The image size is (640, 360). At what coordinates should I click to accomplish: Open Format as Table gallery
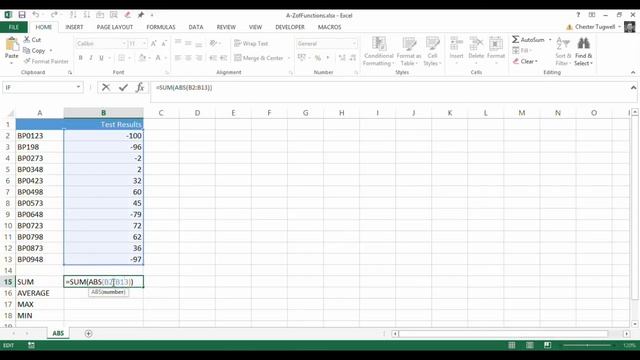pos(409,51)
